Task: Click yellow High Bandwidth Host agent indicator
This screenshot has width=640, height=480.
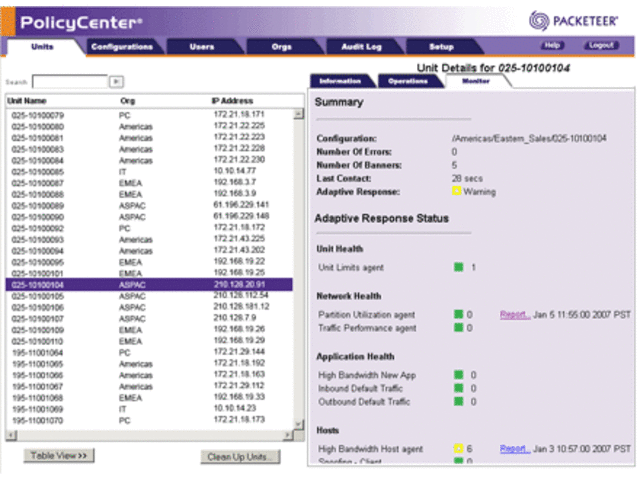Action: (458, 449)
